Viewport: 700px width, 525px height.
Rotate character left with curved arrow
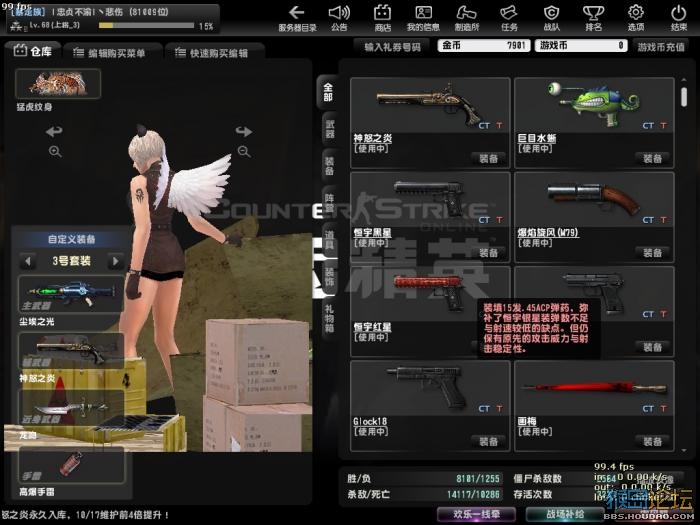54,131
